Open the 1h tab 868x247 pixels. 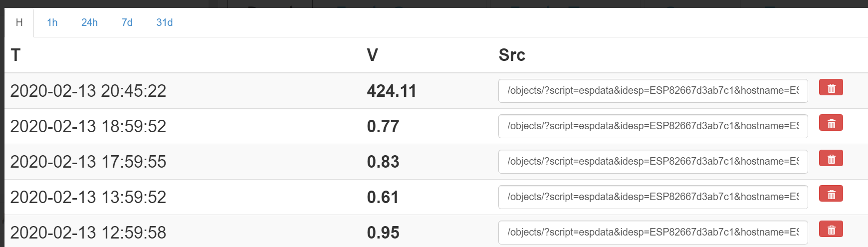coord(52,22)
